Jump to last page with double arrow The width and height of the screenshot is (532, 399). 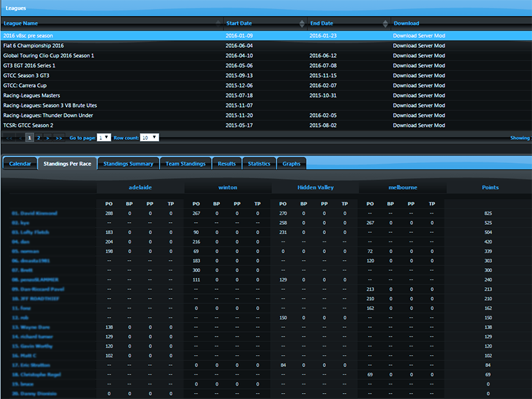[x=59, y=138]
